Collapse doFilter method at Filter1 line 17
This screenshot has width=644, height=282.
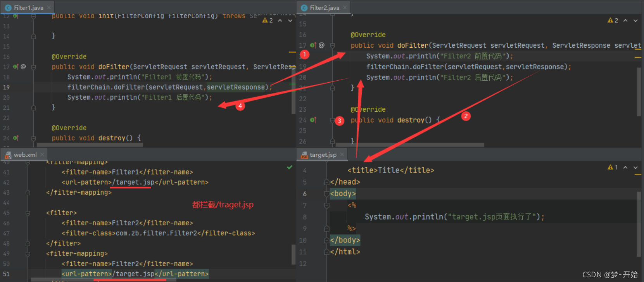pyautogui.click(x=34, y=67)
